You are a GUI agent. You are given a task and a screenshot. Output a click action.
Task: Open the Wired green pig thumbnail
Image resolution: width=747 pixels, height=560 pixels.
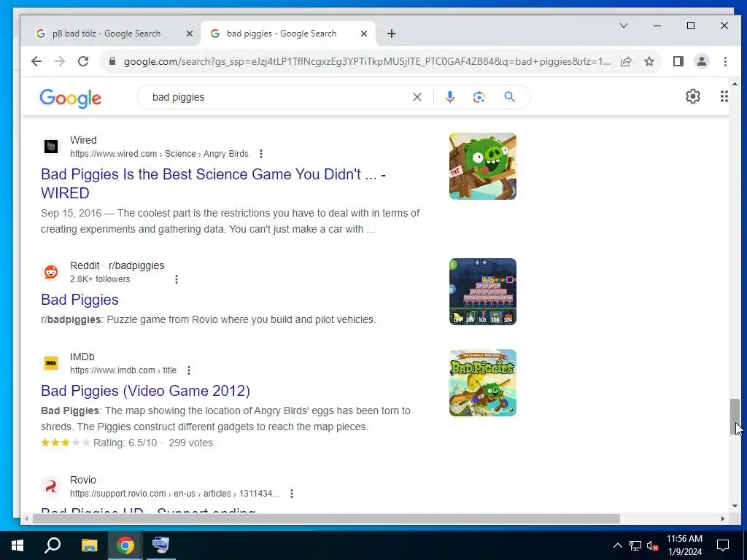point(483,166)
